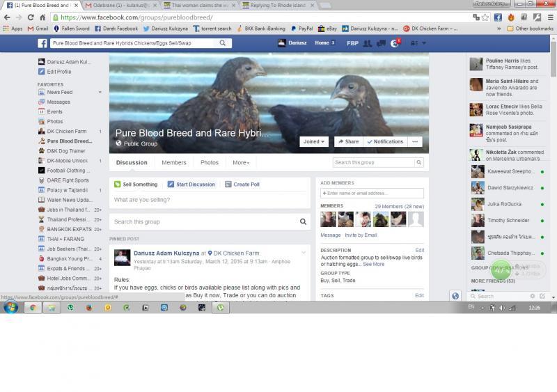
Task: Click the Create Poll icon
Action: pos(228,185)
